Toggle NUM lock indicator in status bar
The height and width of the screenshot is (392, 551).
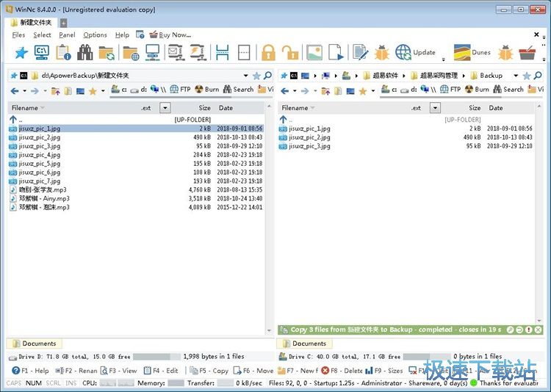click(33, 382)
